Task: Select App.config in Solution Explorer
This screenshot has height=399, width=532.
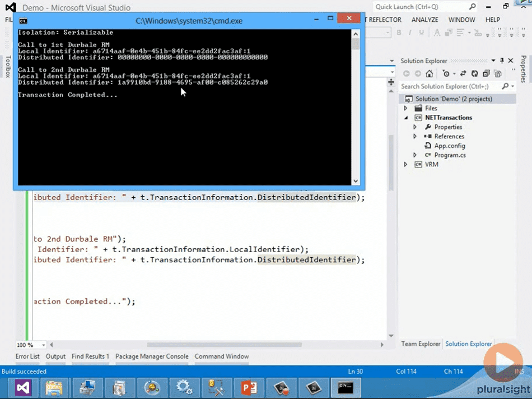Action: pyautogui.click(x=450, y=146)
